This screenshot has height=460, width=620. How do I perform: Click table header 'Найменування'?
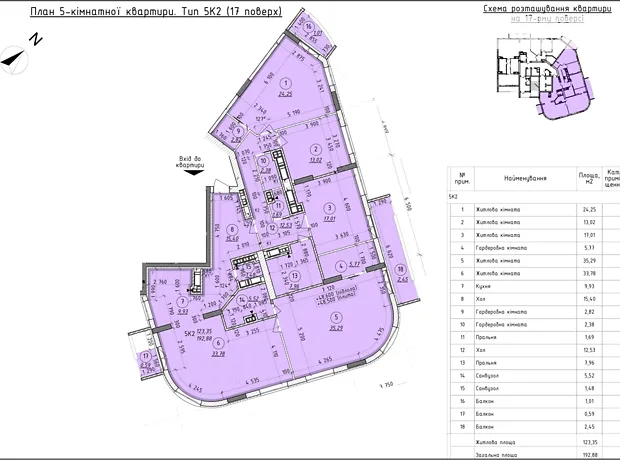pos(525,178)
